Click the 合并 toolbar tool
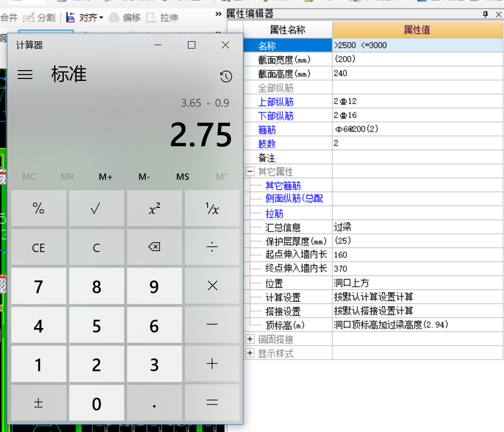This screenshot has width=504, height=432. 9,17
